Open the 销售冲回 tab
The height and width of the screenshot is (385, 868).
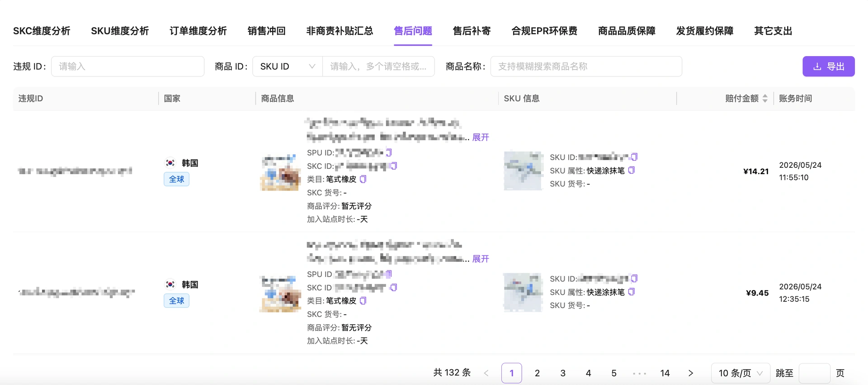click(x=267, y=31)
